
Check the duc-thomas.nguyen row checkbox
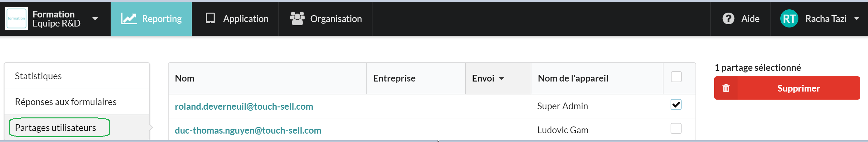click(676, 128)
